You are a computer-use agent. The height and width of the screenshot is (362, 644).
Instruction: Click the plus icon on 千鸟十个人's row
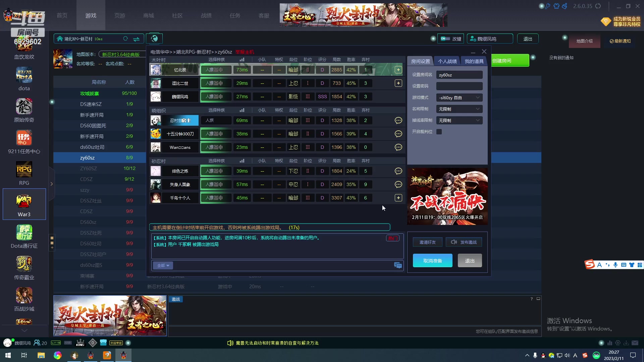398,198
